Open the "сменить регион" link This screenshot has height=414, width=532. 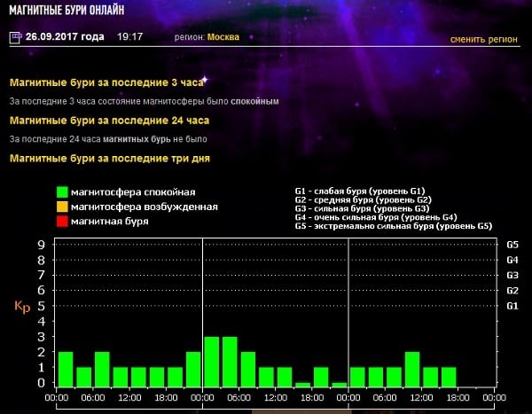point(483,39)
